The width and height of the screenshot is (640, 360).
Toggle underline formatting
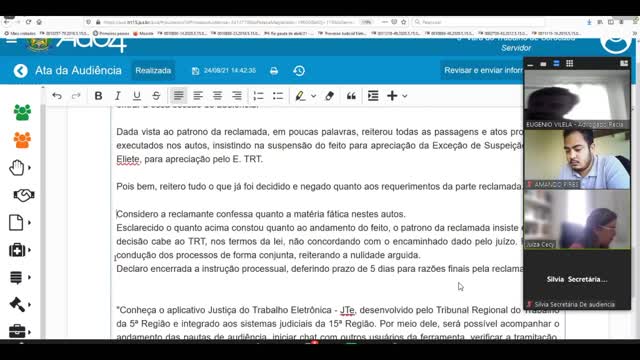[137, 96]
